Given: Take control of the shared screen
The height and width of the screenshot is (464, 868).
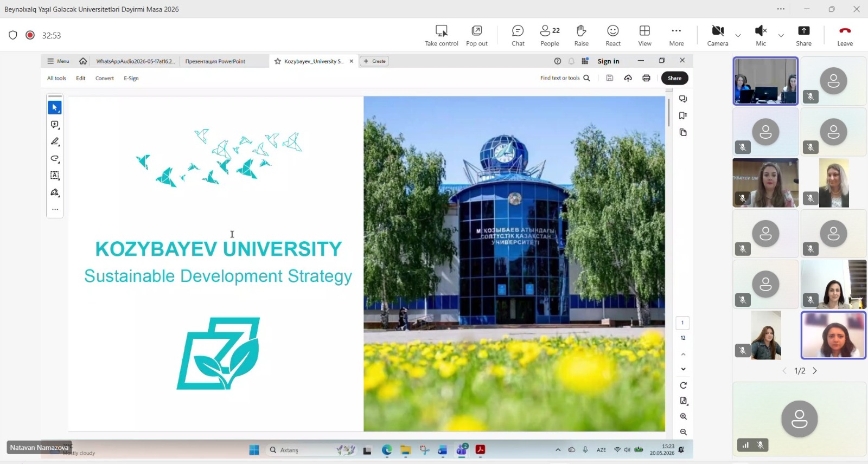Looking at the screenshot, I should [442, 36].
